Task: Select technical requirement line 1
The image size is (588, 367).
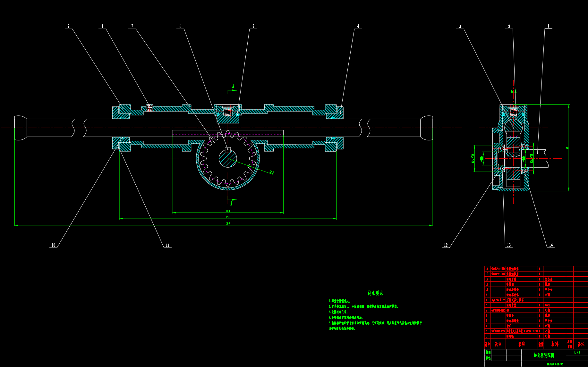Action: point(340,301)
